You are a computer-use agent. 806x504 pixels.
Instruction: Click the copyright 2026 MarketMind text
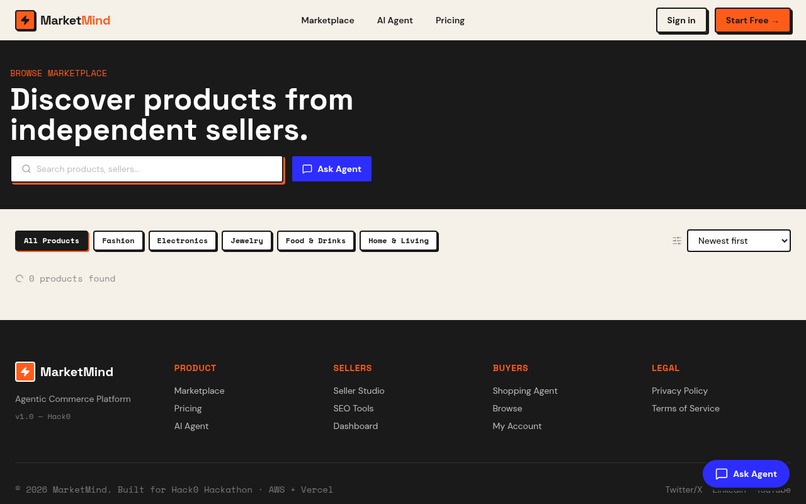pyautogui.click(x=174, y=490)
